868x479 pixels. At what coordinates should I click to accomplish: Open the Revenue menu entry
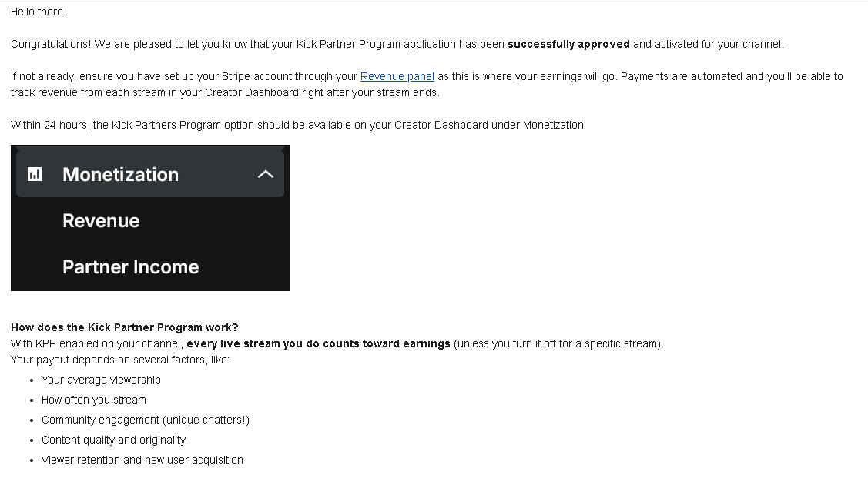(x=102, y=221)
